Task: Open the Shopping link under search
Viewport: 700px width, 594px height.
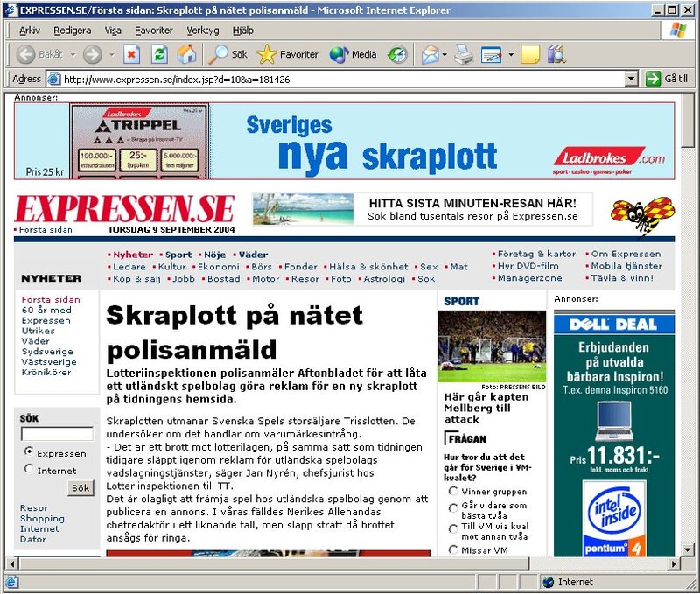Action: point(42,518)
